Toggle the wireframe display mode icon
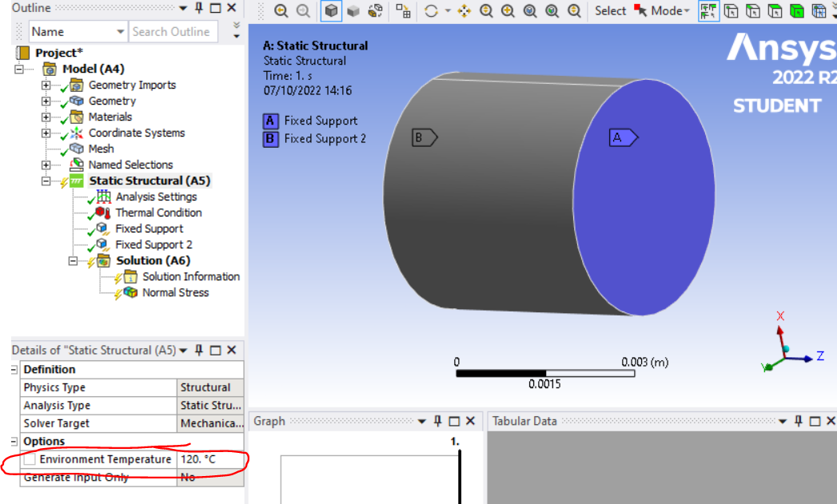Screen dimensions: 837x504 tap(375, 10)
